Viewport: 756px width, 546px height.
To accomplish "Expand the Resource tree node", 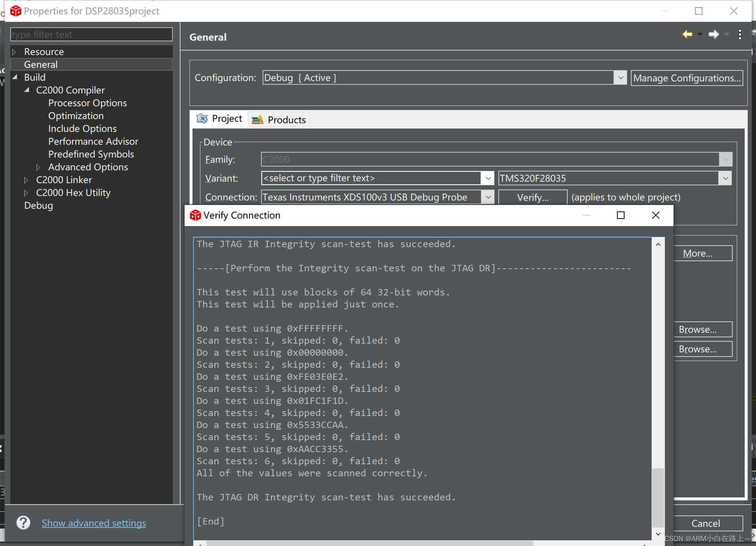I will click(14, 52).
